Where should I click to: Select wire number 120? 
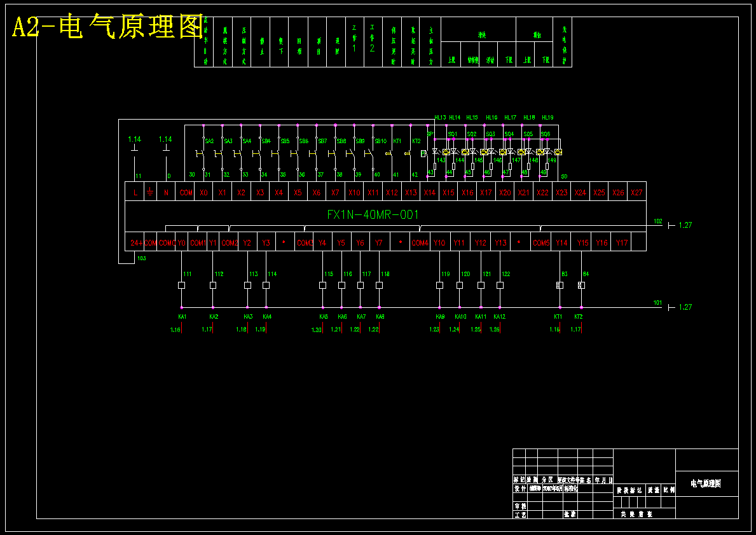[465, 274]
